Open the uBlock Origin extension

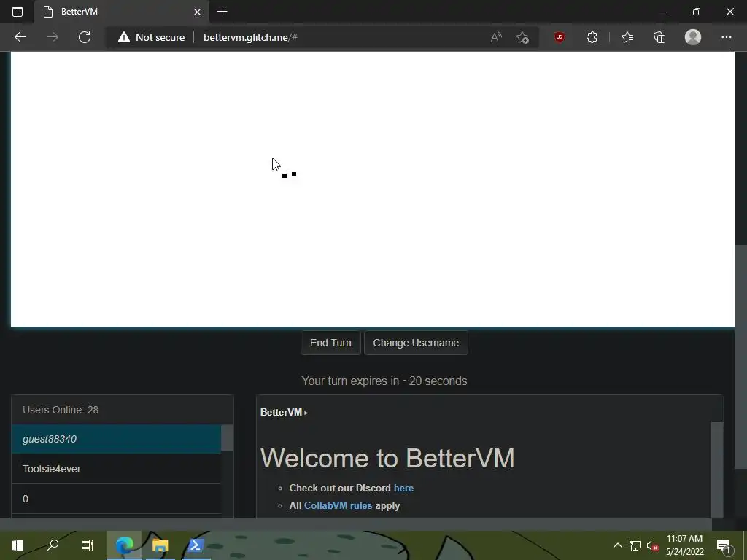click(x=560, y=37)
